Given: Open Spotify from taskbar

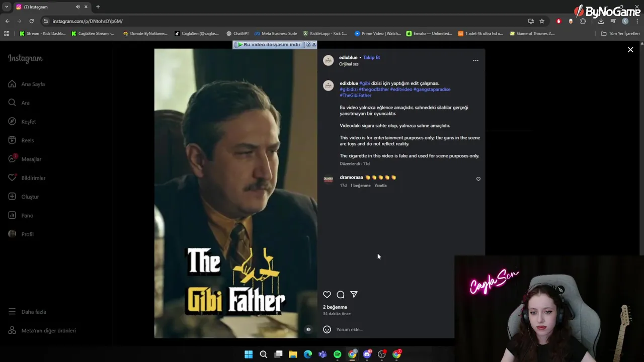Looking at the screenshot, I should (337, 354).
